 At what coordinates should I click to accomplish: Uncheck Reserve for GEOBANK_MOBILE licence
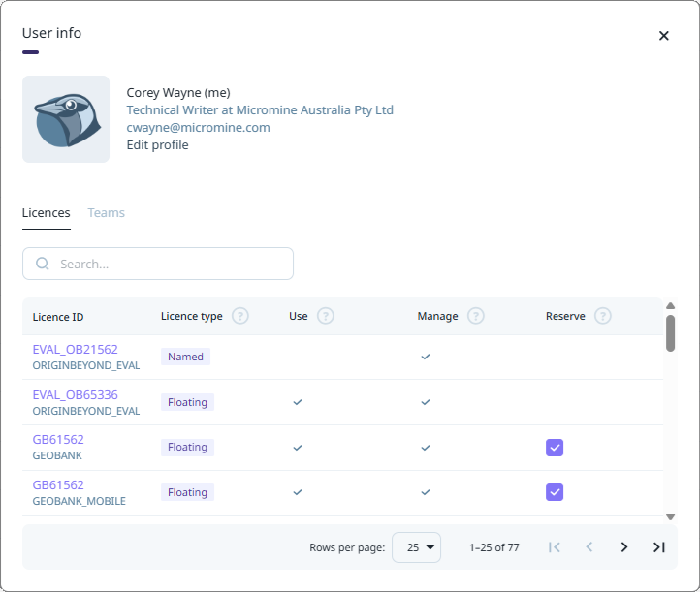(x=555, y=492)
